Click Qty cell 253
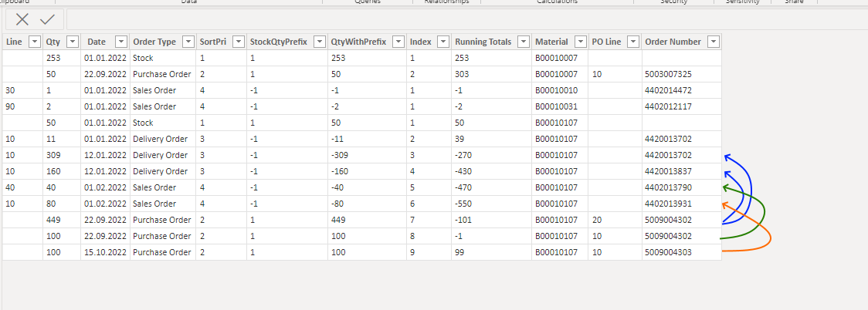Screen dimensions: 868x310 [62, 58]
